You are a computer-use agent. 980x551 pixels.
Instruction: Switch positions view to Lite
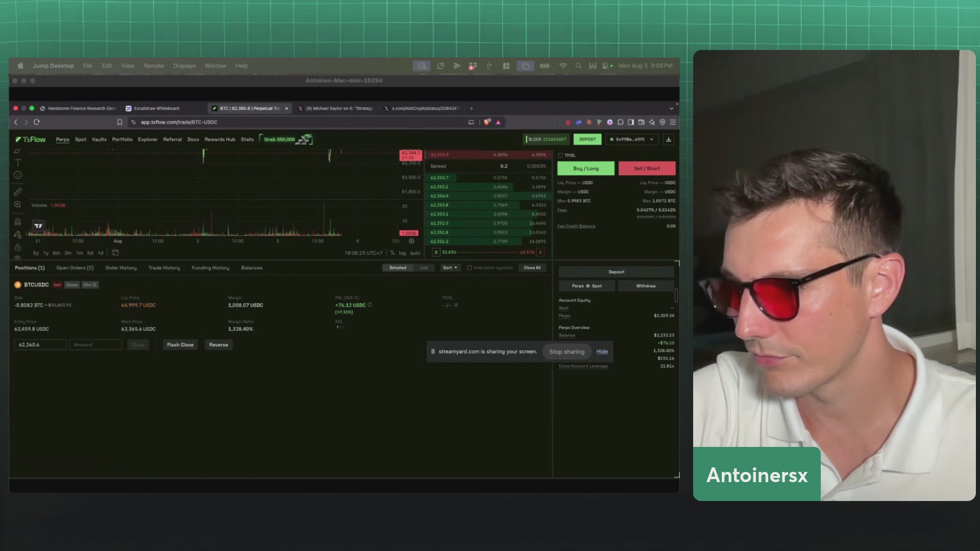(x=424, y=268)
